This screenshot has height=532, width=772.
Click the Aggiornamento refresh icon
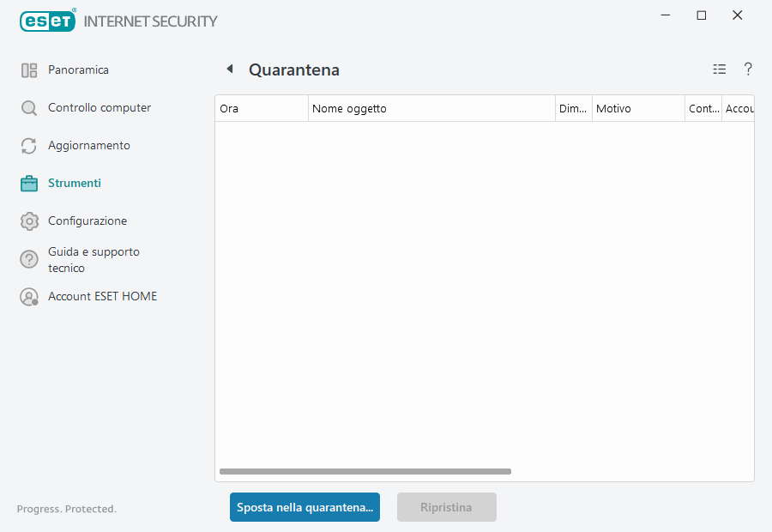click(x=29, y=145)
